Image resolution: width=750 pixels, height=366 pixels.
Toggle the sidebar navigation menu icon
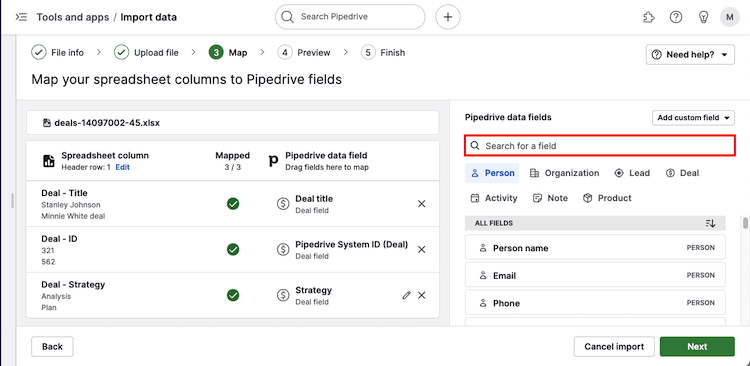tap(21, 17)
